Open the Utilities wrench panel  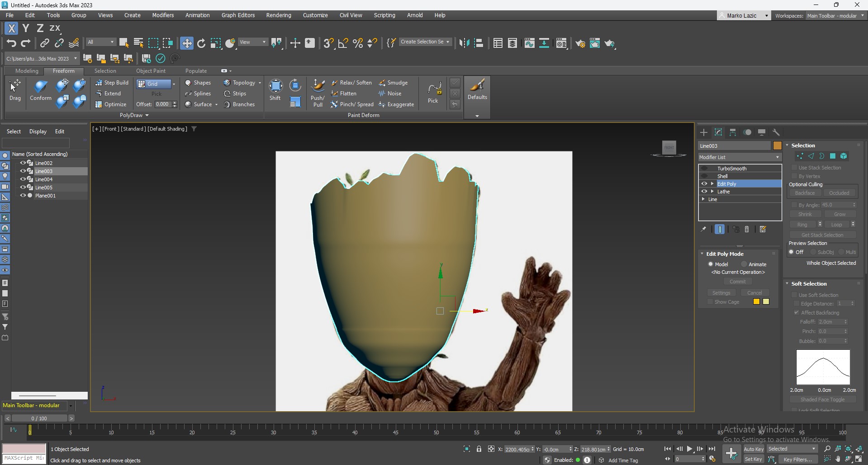(776, 132)
